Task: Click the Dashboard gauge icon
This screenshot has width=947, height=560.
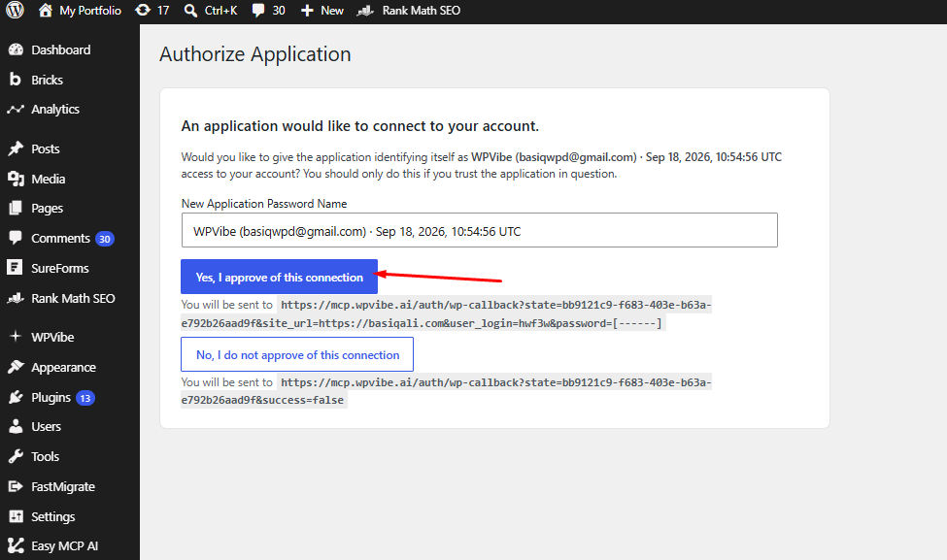Action: pyautogui.click(x=16, y=50)
